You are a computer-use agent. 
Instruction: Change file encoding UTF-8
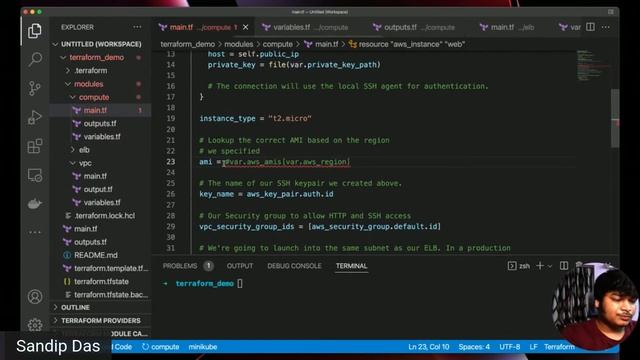point(510,347)
